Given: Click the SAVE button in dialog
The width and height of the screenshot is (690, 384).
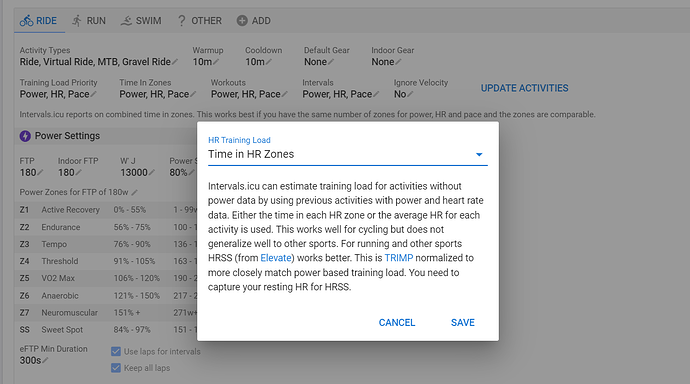Looking at the screenshot, I should [x=462, y=322].
